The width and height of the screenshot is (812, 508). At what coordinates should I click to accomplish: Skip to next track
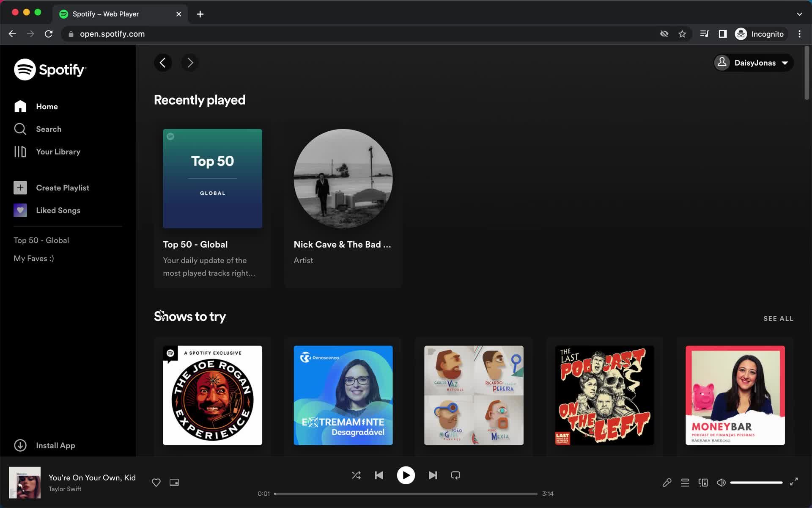433,475
